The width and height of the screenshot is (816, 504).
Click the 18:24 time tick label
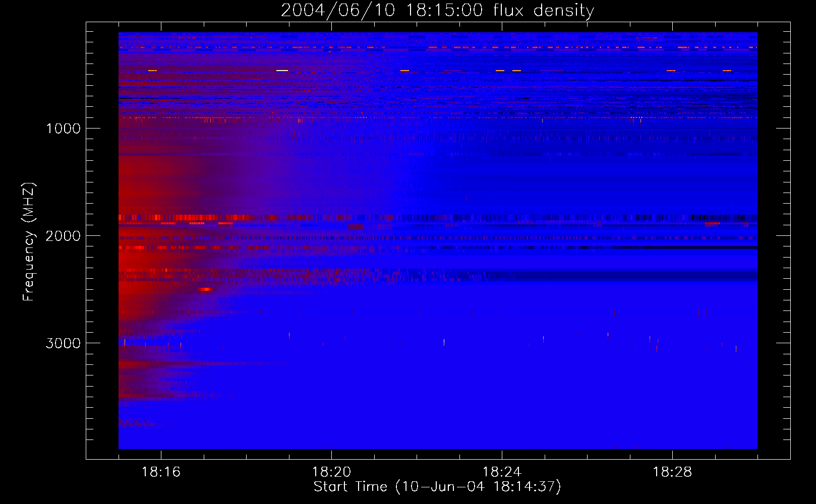(502, 472)
